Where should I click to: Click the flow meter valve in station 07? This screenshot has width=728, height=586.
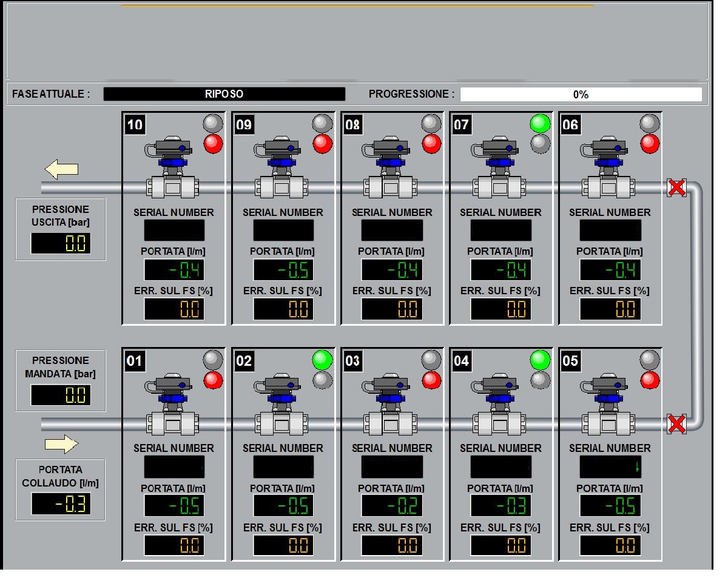coord(498,167)
